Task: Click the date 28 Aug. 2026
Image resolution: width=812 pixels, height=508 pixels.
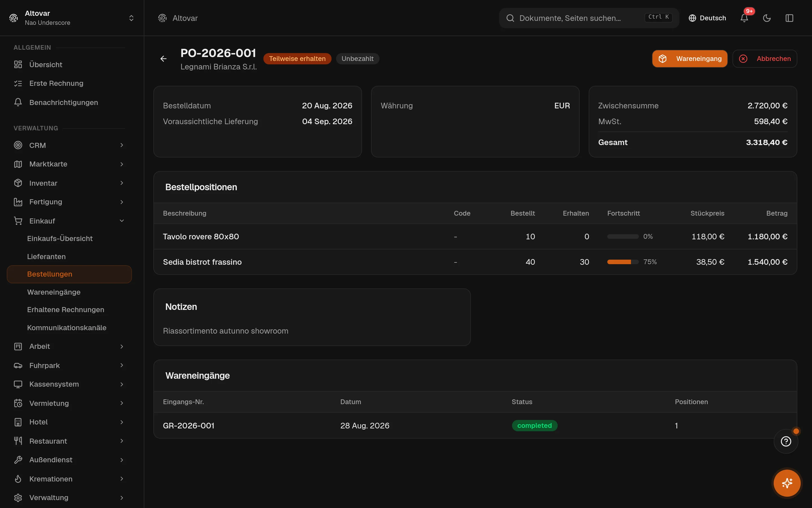Action: (365, 425)
